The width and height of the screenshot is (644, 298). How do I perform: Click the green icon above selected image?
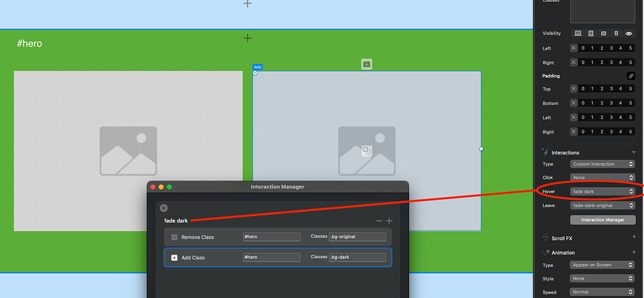[367, 64]
